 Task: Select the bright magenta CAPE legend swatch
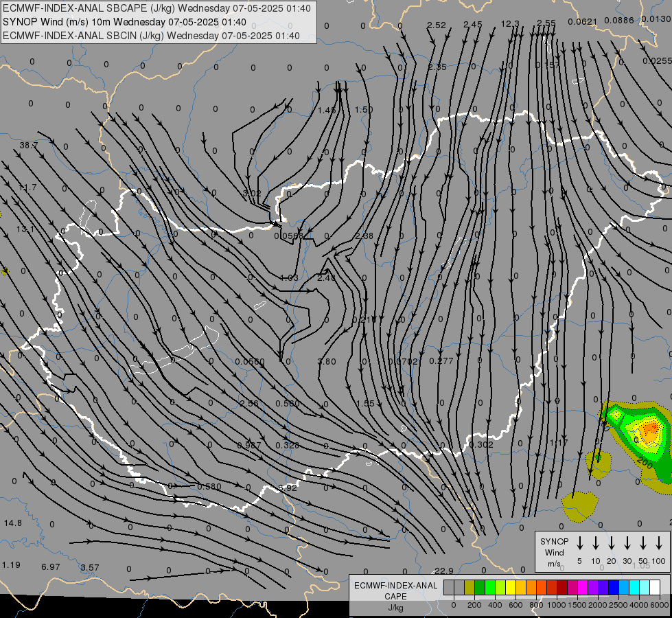(583, 588)
